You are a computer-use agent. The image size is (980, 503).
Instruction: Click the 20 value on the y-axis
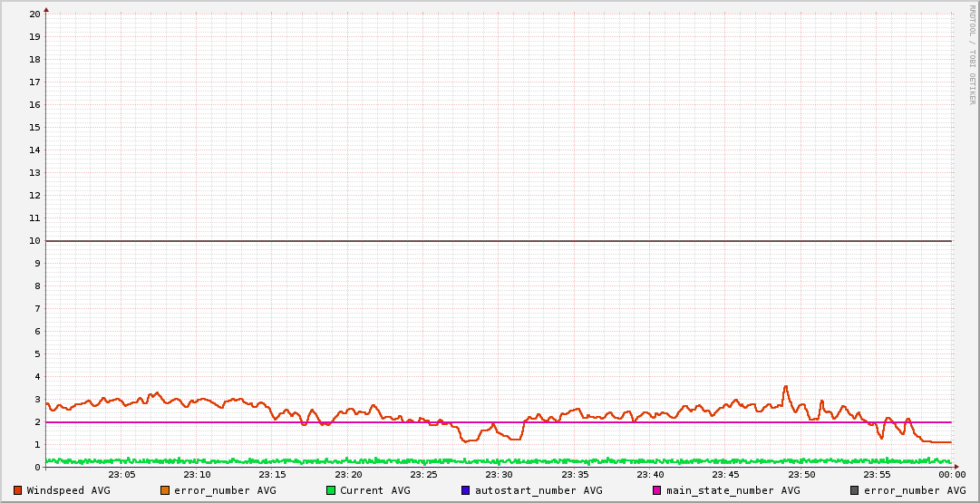(x=34, y=15)
